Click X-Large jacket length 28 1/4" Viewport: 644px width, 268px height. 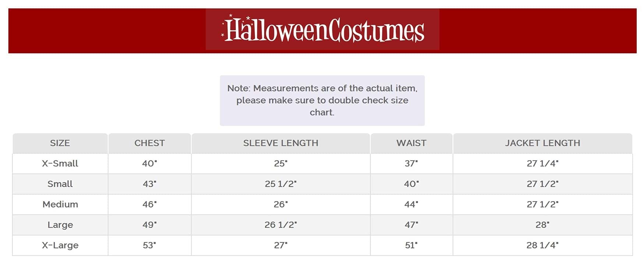pos(542,245)
